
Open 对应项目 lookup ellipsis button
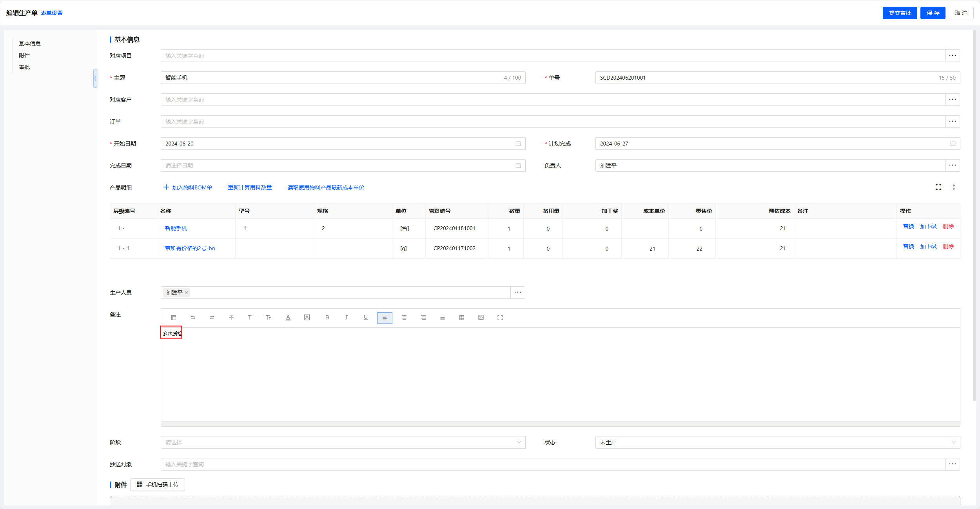953,56
